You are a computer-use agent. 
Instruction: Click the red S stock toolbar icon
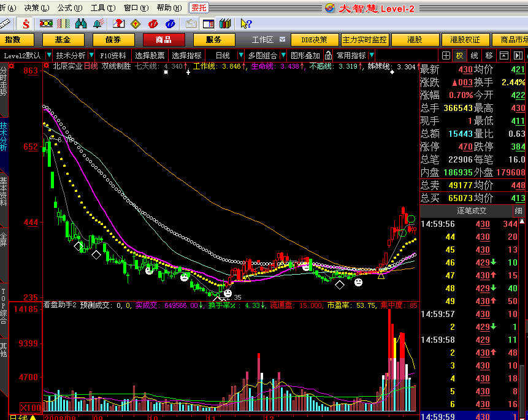tap(26, 24)
